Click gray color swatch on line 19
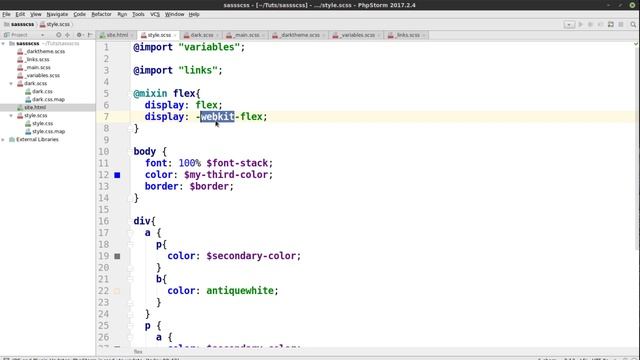Image resolution: width=640 pixels, height=360 pixels. pyautogui.click(x=117, y=256)
